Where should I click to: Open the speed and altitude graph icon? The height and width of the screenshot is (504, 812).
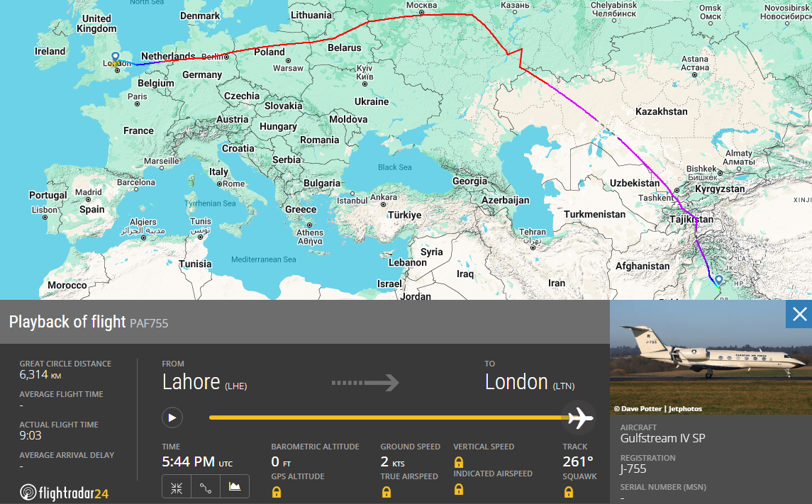235,487
